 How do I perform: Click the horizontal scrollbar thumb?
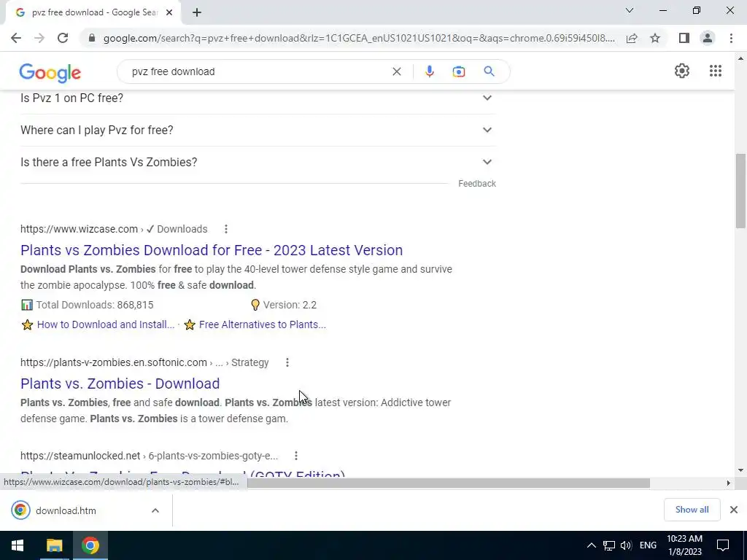tap(449, 483)
